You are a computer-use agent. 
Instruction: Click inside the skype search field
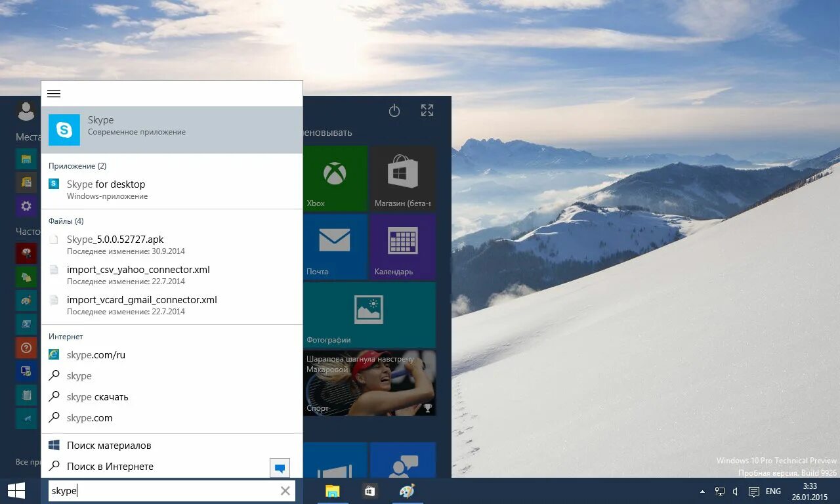point(163,491)
